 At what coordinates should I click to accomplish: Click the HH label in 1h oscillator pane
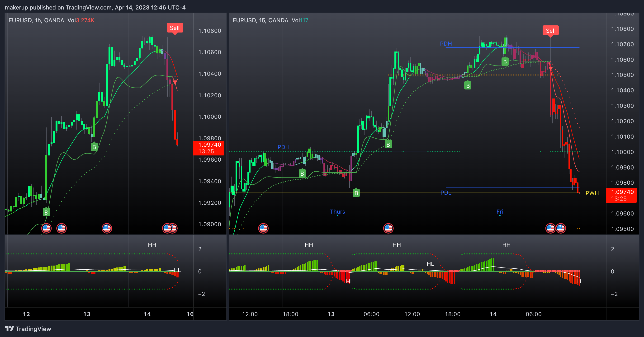tap(152, 245)
